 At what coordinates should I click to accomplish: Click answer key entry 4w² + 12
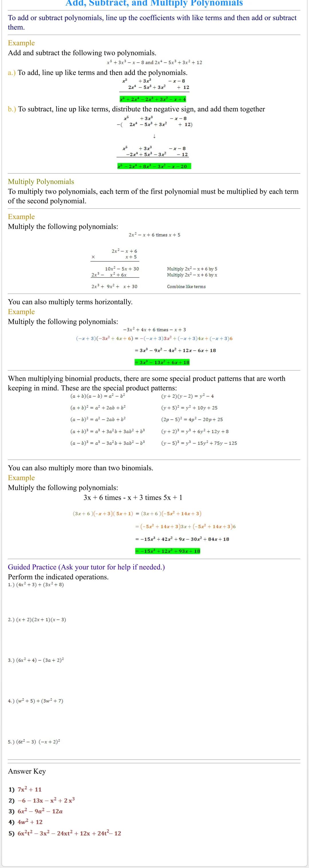30,822
